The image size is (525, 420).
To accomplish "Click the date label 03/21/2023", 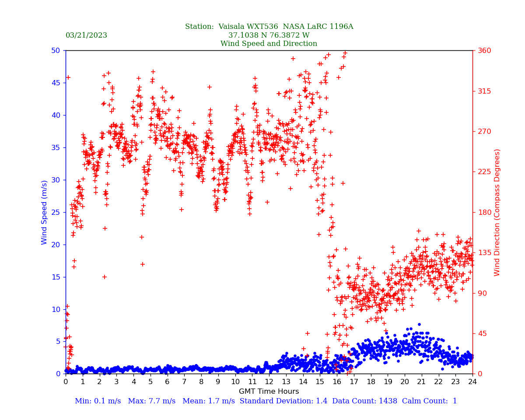I will [86, 35].
